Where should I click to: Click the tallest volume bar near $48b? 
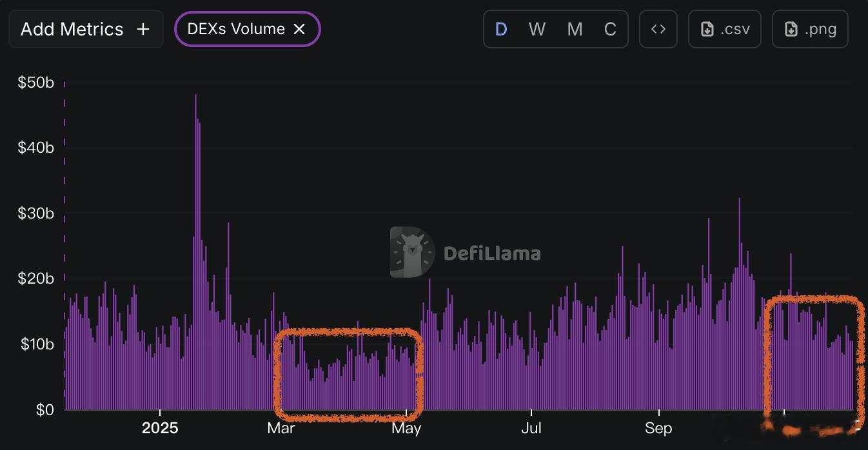195,252
